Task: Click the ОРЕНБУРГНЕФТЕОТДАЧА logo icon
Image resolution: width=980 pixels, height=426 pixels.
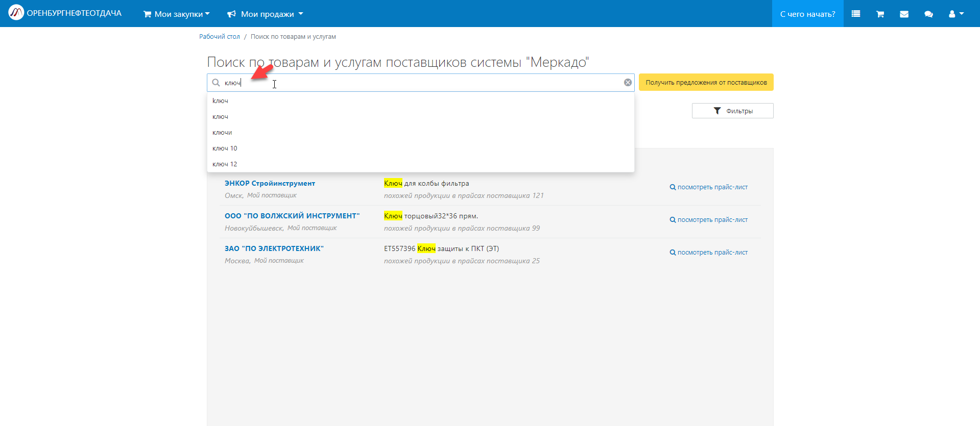Action: [x=16, y=12]
